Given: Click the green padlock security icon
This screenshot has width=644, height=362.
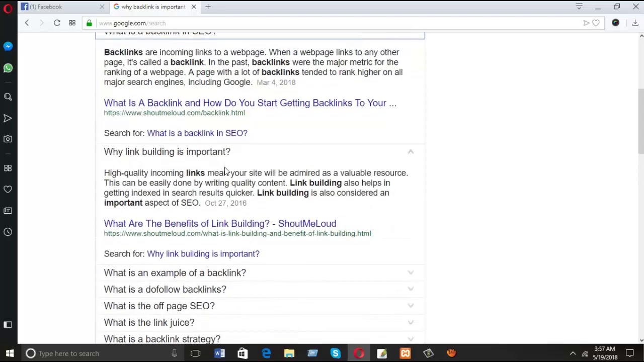Looking at the screenshot, I should coord(89,23).
